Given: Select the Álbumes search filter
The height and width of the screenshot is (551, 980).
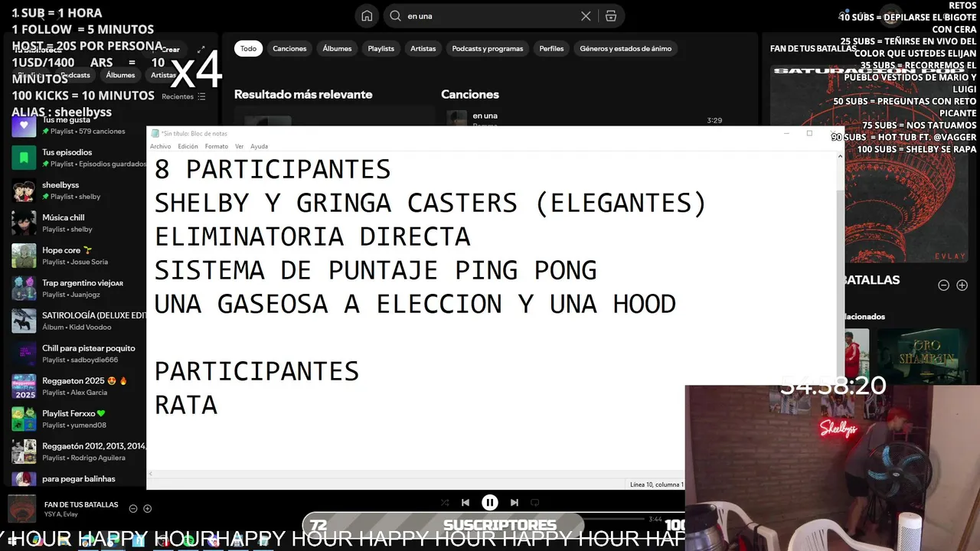Looking at the screenshot, I should (337, 48).
